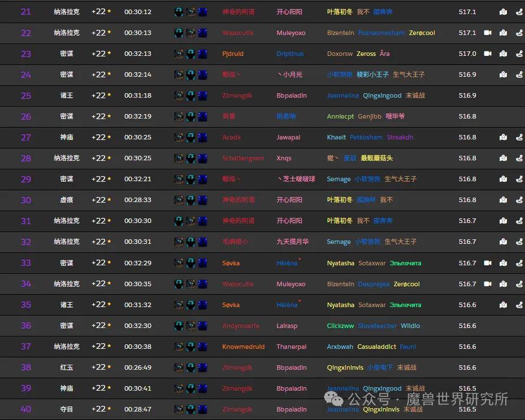This screenshot has height=420, width=525.
Task: Click rank number 24
Action: 26,75
